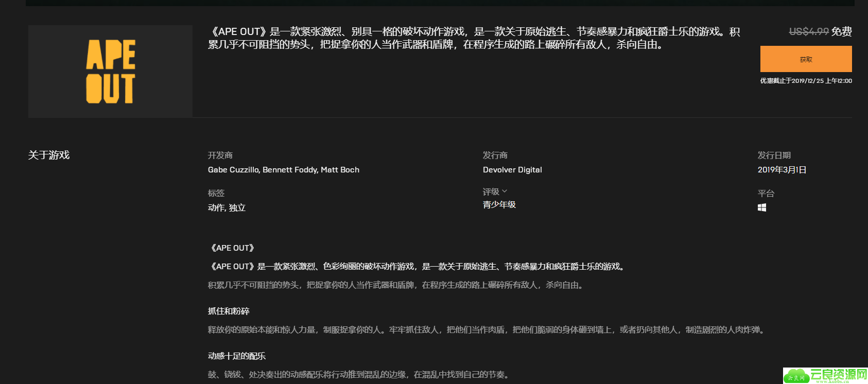Click the 标签 label
Viewport: 868px width, 384px height.
pos(216,193)
